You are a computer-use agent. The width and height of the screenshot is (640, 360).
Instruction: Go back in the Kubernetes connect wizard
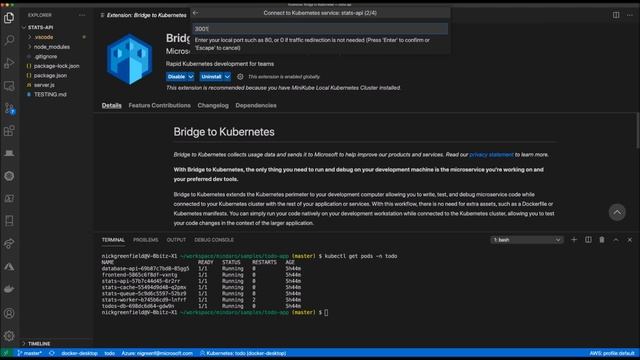pyautogui.click(x=196, y=13)
